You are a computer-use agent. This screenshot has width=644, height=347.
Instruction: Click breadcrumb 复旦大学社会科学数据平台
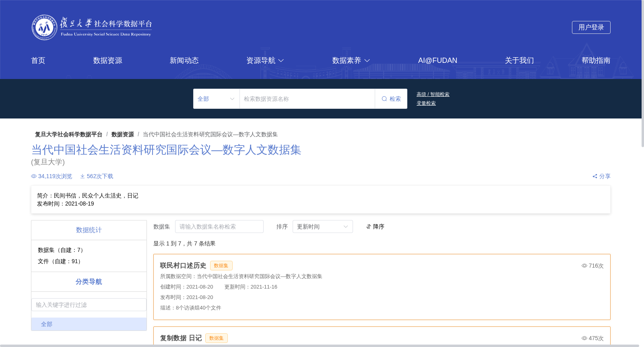click(68, 134)
